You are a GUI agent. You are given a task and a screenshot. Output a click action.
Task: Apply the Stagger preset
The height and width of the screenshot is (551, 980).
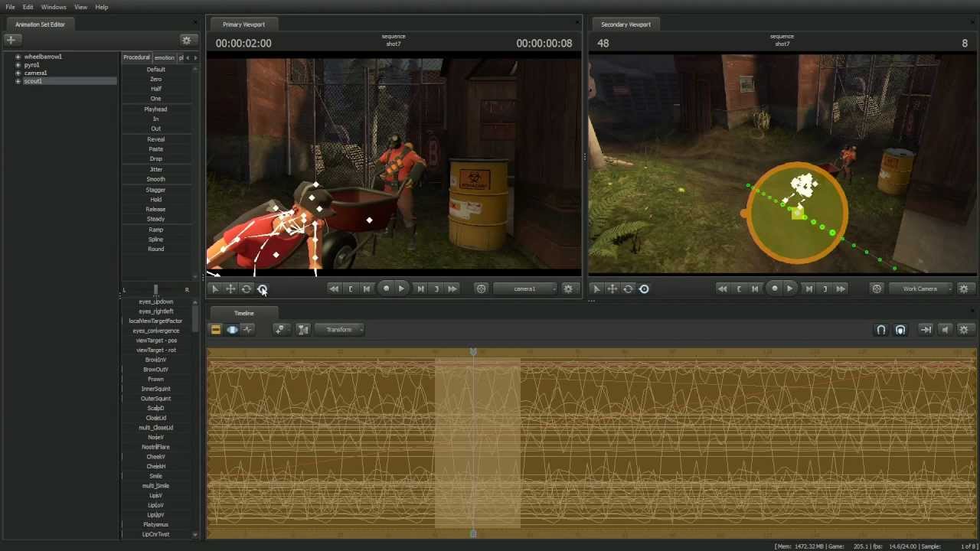(x=155, y=190)
